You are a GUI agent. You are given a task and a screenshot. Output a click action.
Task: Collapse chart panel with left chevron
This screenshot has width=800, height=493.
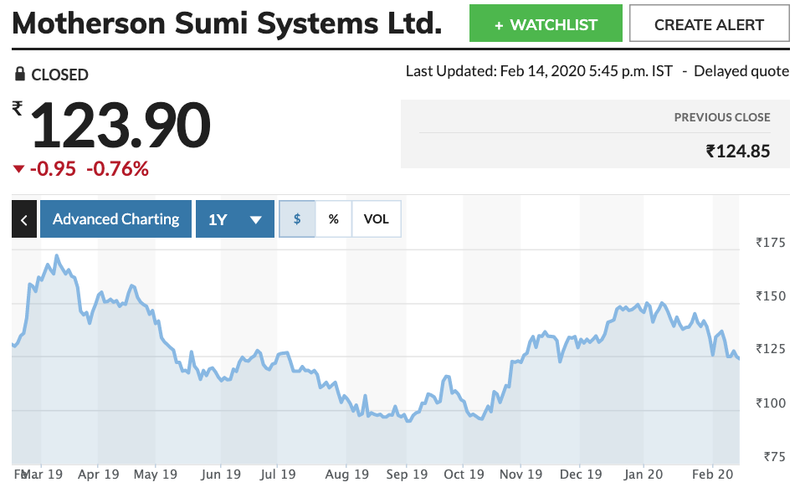click(x=24, y=219)
